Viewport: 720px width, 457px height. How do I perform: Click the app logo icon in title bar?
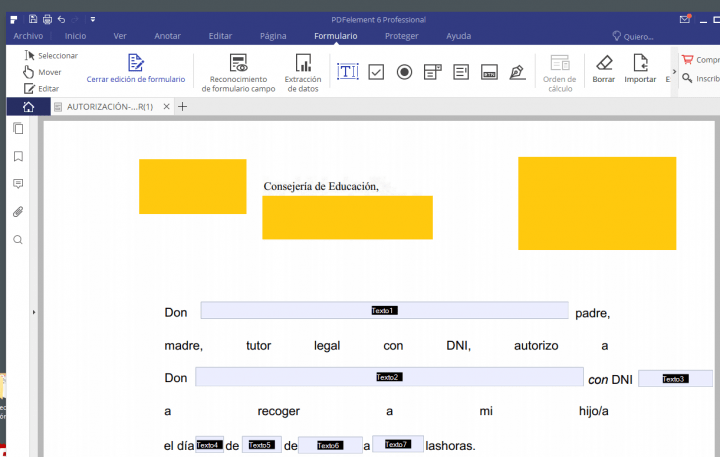(14, 19)
